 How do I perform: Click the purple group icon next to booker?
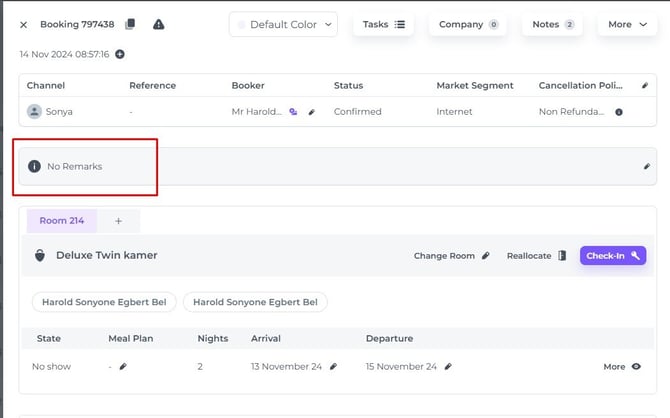294,112
